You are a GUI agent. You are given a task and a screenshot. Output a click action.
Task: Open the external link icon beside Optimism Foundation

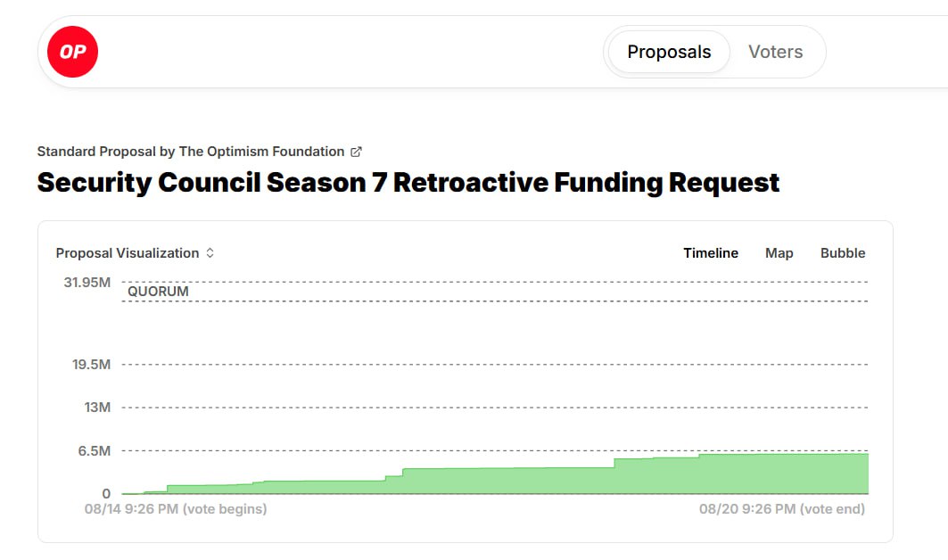pyautogui.click(x=356, y=152)
